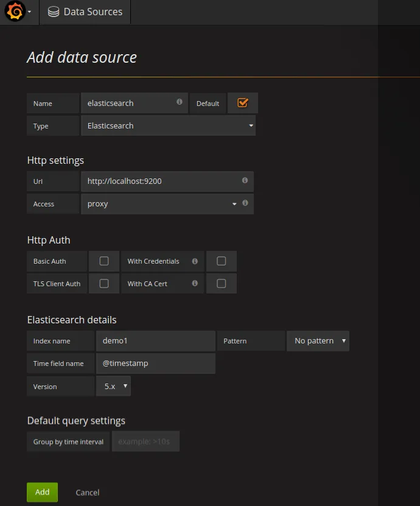The image size is (420, 506).
Task: Open the Type dropdown showing Elasticsearch
Action: (168, 126)
